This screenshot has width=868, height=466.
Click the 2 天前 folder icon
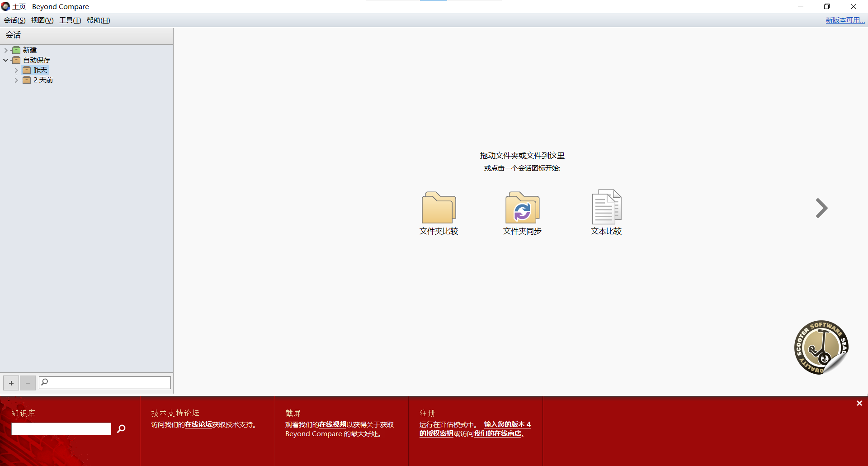point(27,80)
